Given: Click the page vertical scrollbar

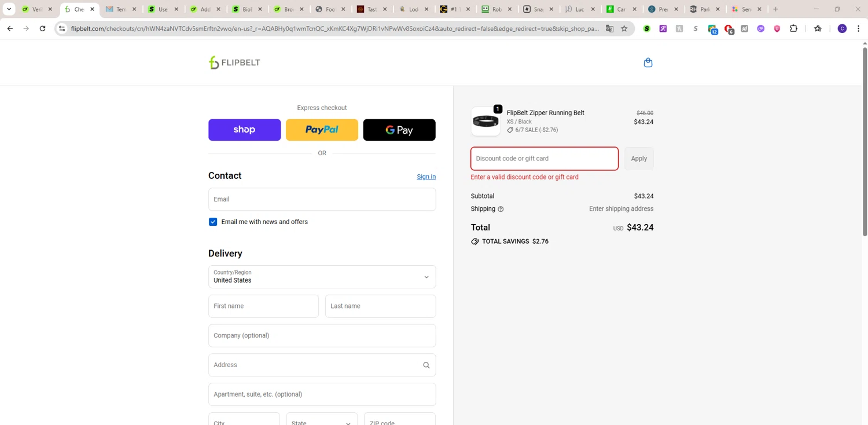Looking at the screenshot, I should [865, 142].
